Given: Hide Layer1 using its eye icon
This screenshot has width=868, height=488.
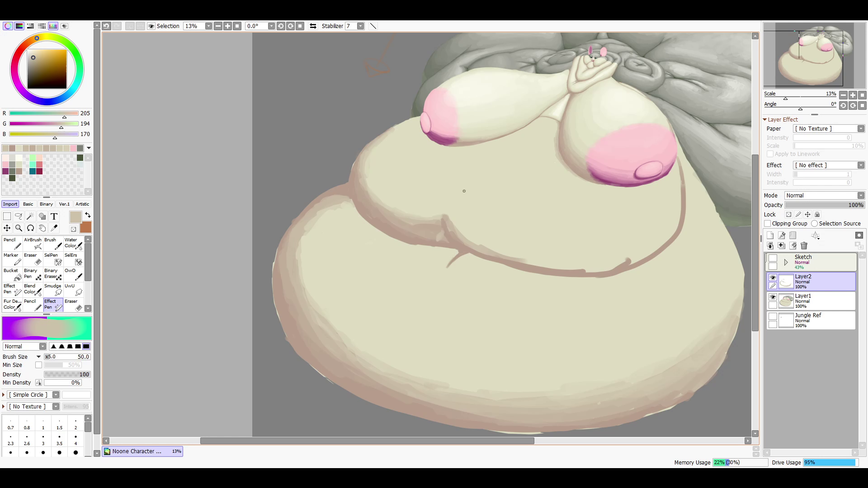Looking at the screenshot, I should tap(773, 297).
